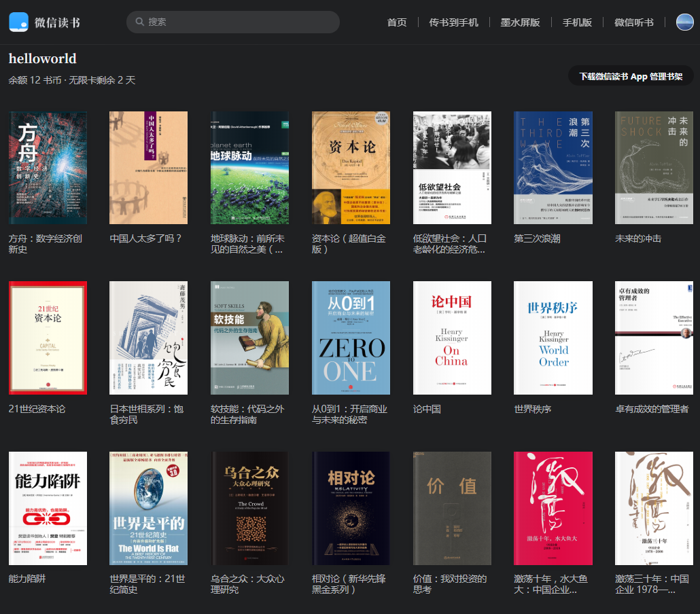Screen dimensions: 700x614
Task: Focus the 搜索 search field
Action: coord(232,22)
